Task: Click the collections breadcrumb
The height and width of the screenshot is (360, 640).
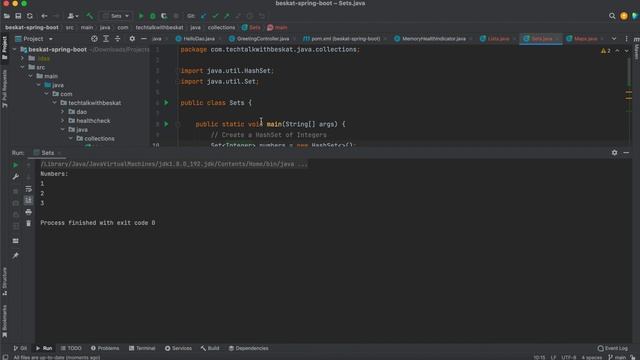Action: tap(221, 27)
